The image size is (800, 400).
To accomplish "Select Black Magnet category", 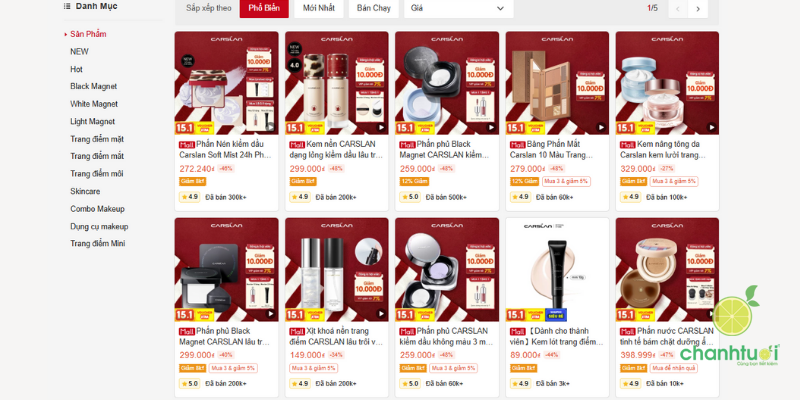I will [x=93, y=86].
